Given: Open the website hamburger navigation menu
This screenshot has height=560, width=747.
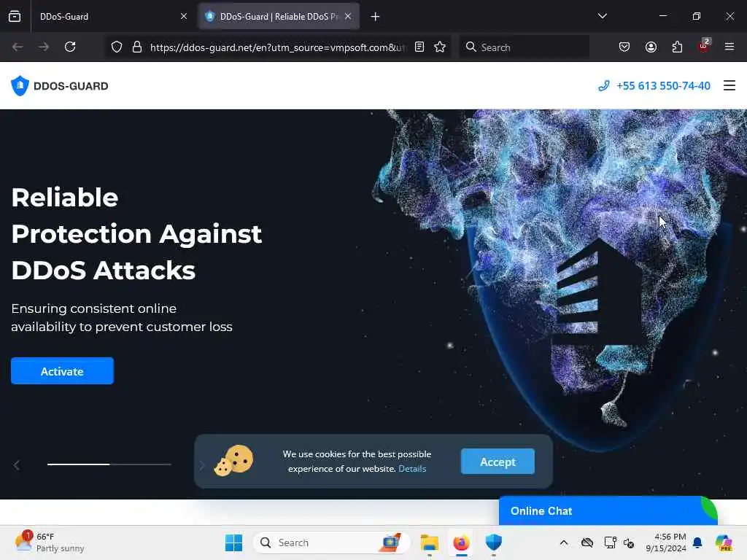Looking at the screenshot, I should point(729,86).
